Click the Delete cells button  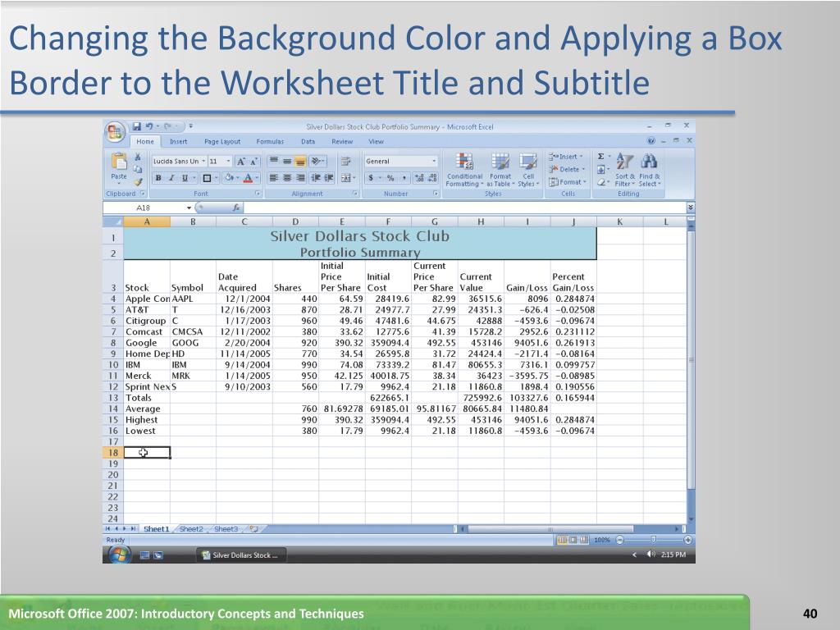pyautogui.click(x=567, y=169)
